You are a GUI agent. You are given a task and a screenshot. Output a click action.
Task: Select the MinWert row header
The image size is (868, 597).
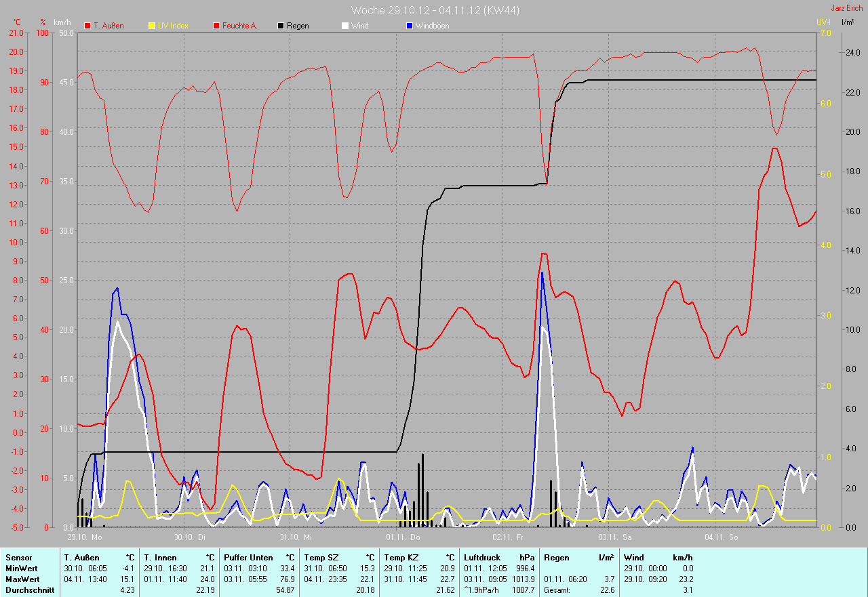(22, 569)
